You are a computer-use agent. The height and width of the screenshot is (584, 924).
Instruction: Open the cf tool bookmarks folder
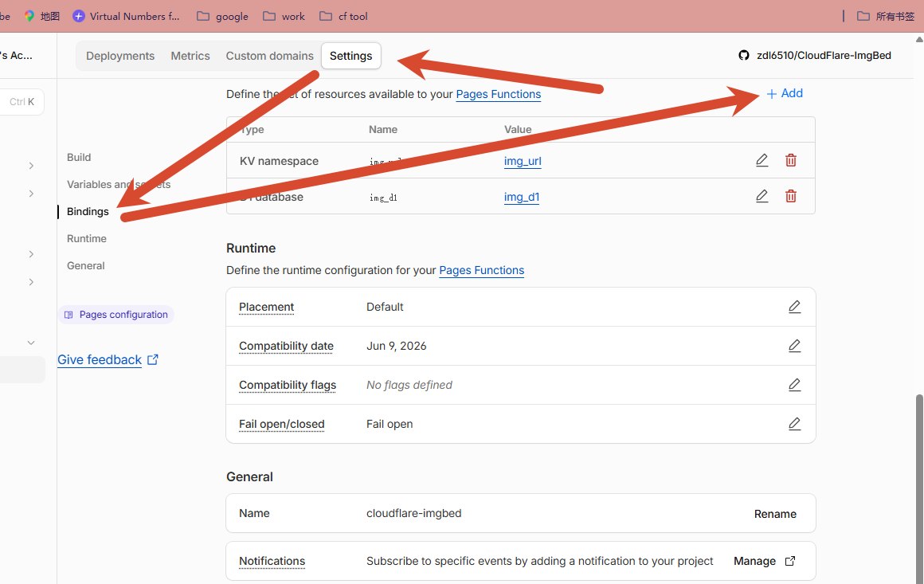(343, 17)
